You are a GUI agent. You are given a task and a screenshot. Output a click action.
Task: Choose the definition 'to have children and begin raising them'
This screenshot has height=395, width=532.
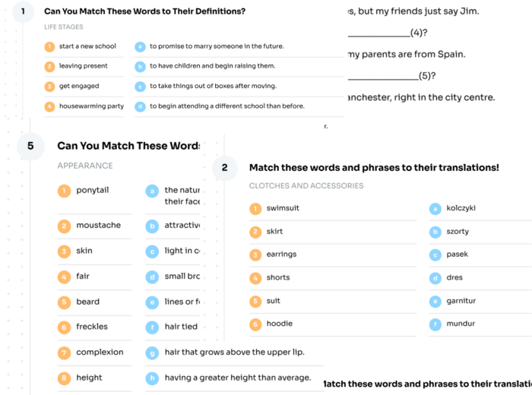click(212, 66)
